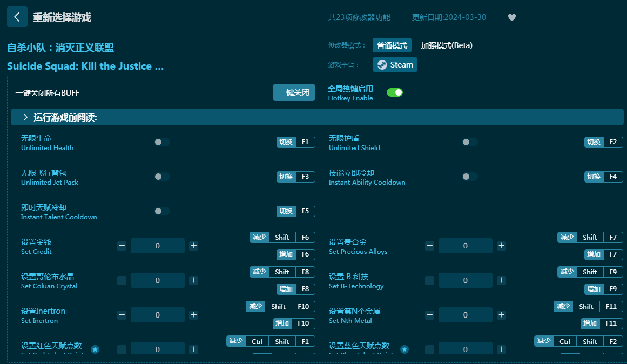Decrease Set Precious Alloys with minus
Viewport: 627px width, 364px height.
pos(430,246)
